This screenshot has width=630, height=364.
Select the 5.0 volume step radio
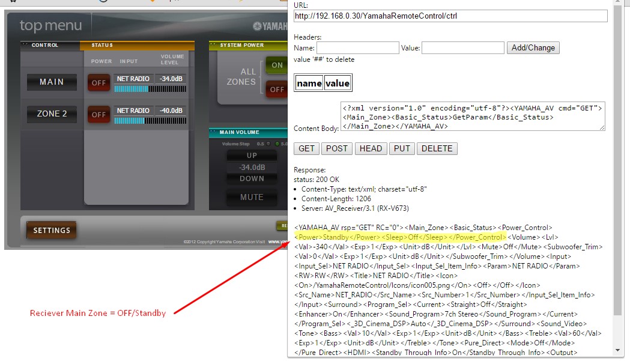pyautogui.click(x=277, y=144)
